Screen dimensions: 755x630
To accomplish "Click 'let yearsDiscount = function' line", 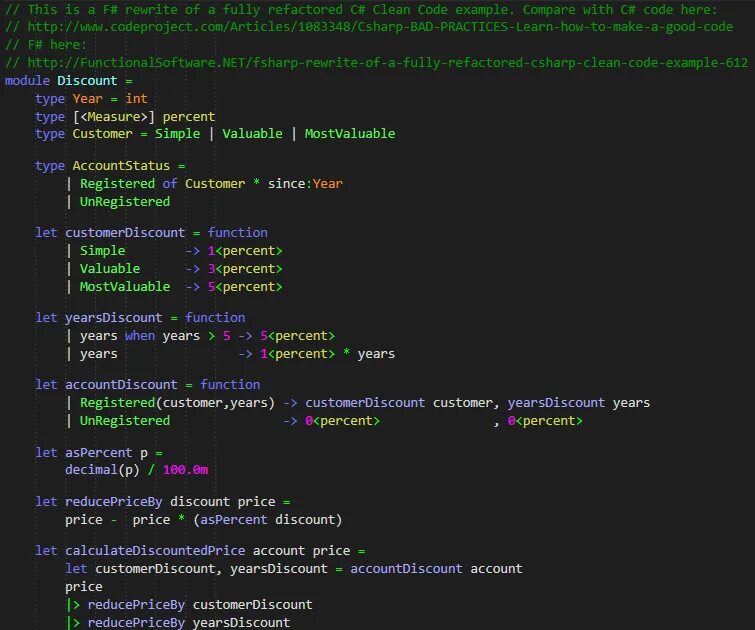I will (140, 318).
